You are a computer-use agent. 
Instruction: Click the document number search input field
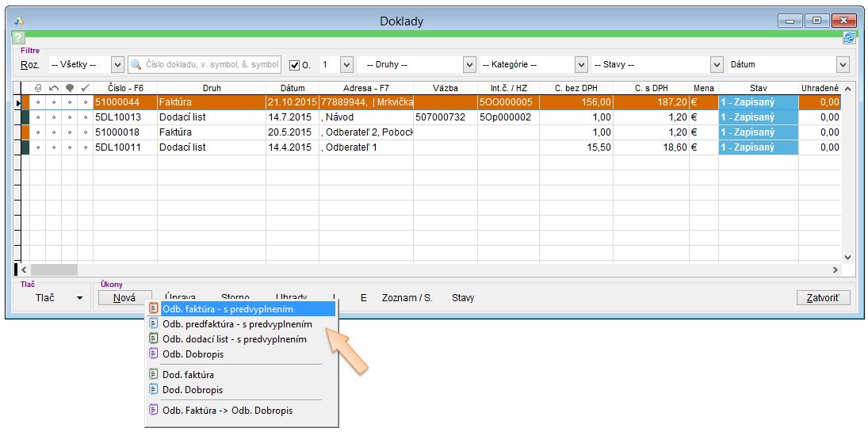coord(212,65)
